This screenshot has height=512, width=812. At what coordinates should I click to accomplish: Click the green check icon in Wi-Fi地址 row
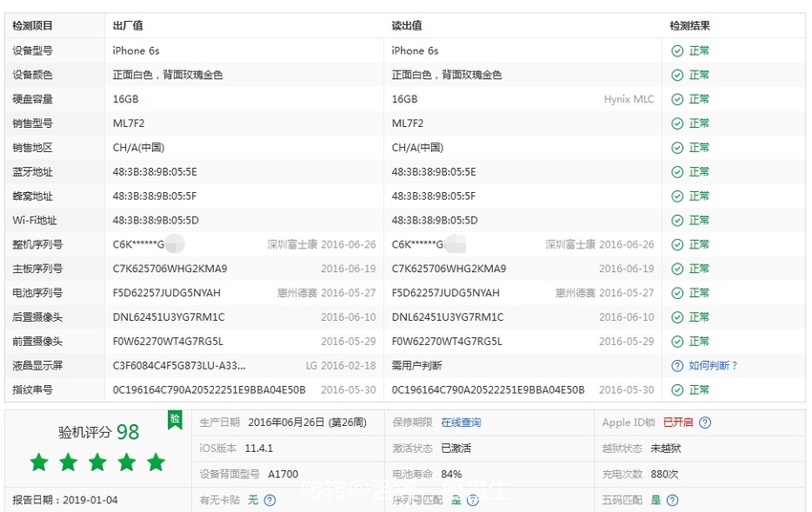tap(677, 221)
